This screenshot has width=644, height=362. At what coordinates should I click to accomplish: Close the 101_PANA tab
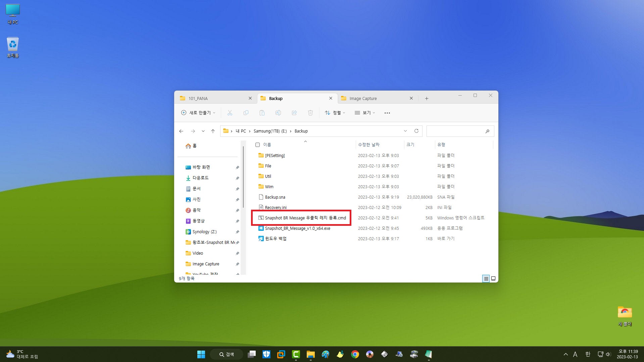pos(250,98)
